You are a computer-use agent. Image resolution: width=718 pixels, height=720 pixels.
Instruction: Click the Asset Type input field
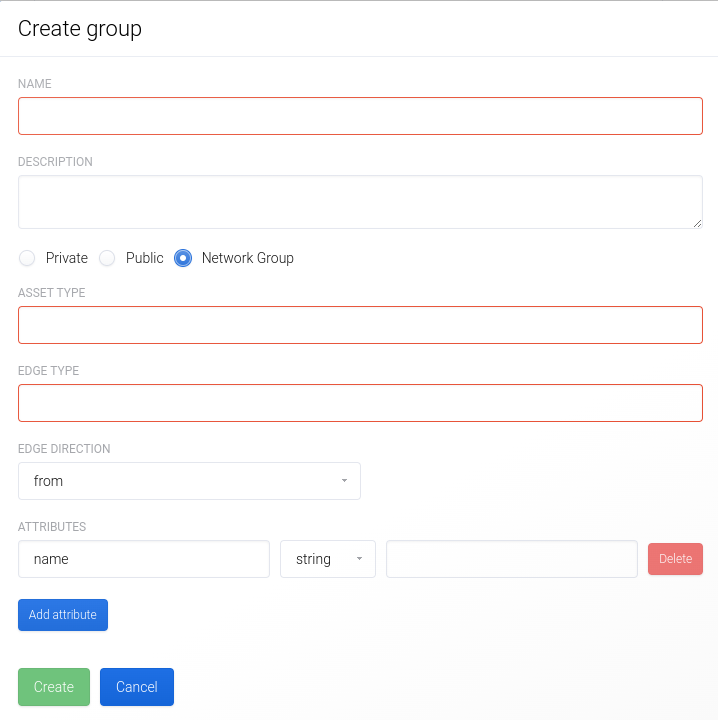[360, 325]
